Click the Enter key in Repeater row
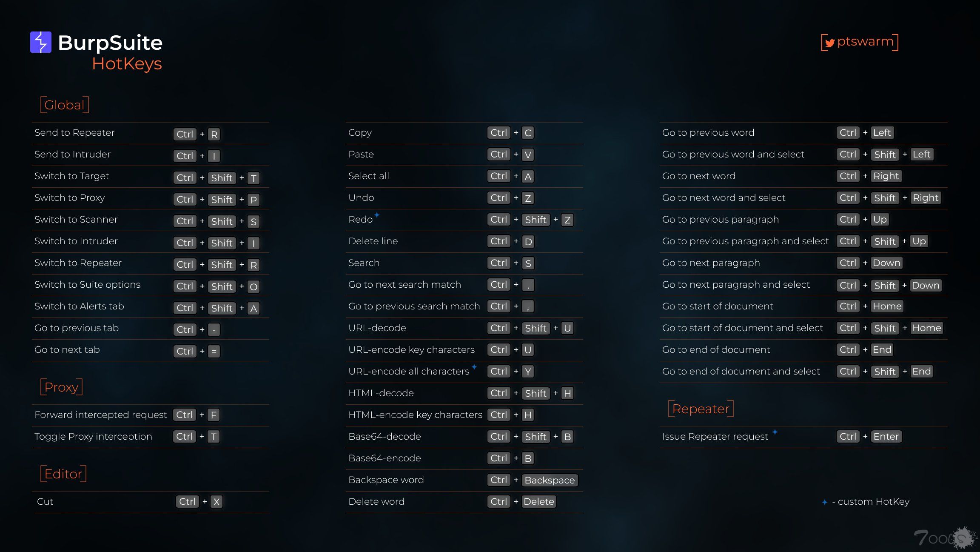The image size is (980, 552). 886,437
